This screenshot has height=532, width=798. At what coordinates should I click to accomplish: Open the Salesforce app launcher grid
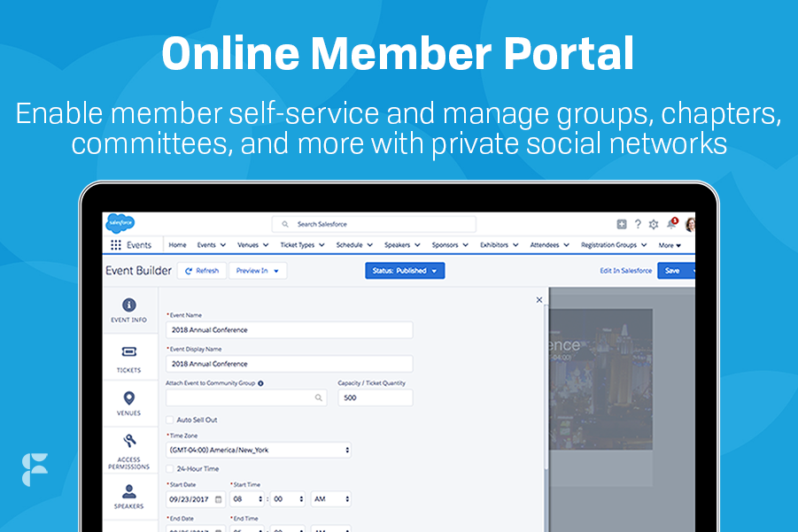[x=115, y=243]
